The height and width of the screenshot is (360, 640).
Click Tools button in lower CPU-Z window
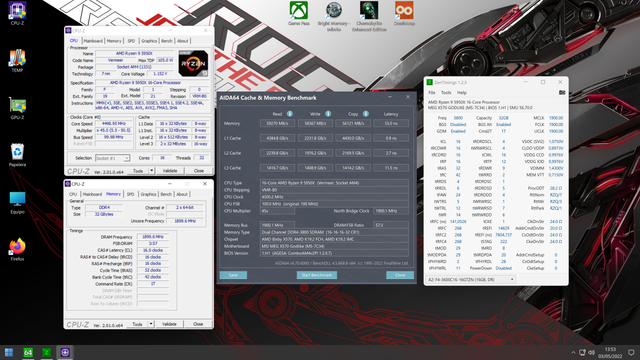[137, 324]
